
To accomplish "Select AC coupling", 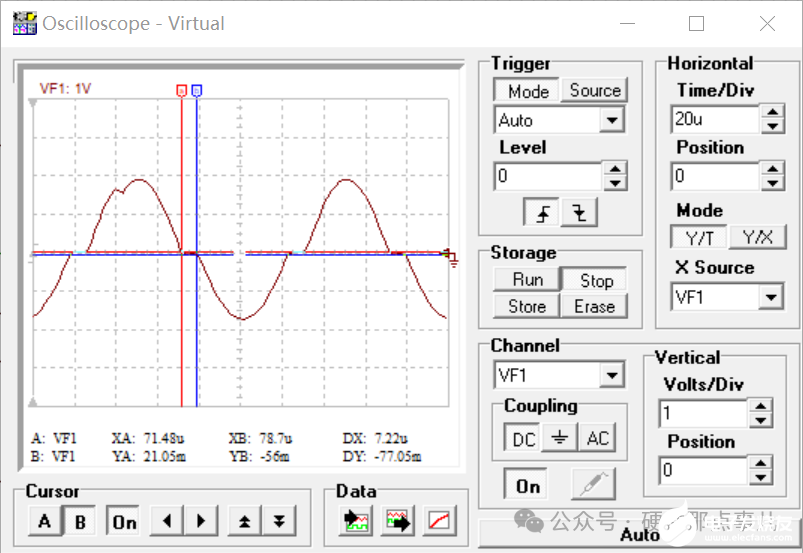I will tap(597, 438).
